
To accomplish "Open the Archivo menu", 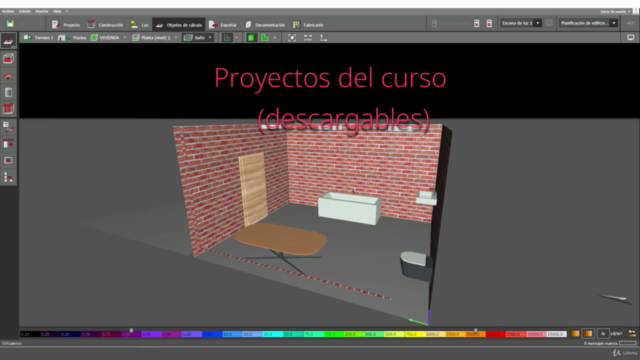I will [8, 11].
